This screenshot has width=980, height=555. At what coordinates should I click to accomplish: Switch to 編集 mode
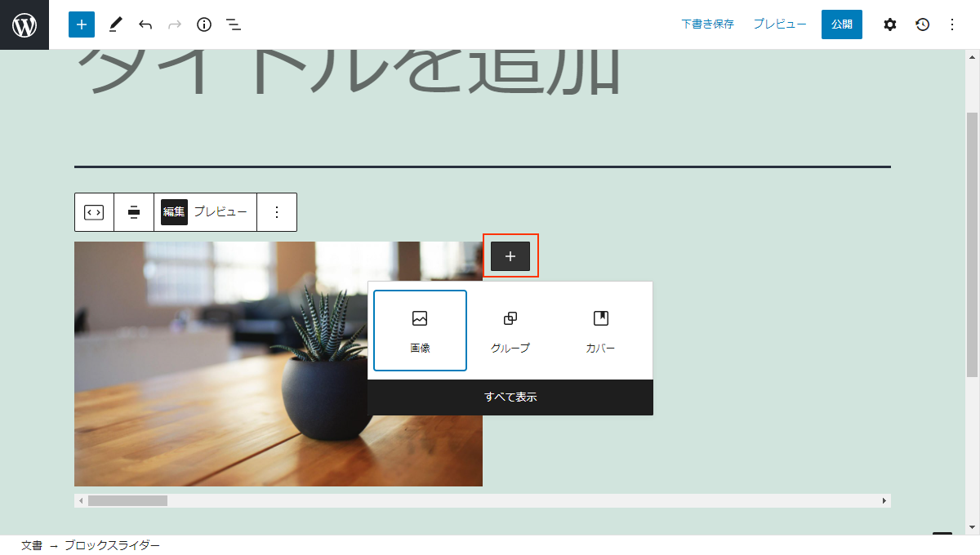tap(174, 212)
